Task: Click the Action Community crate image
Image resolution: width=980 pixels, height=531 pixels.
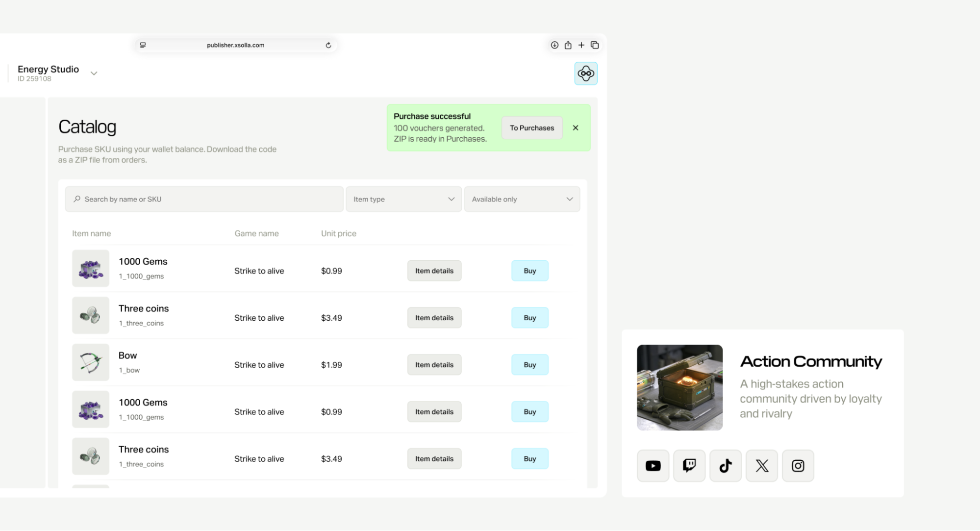Action: point(679,388)
